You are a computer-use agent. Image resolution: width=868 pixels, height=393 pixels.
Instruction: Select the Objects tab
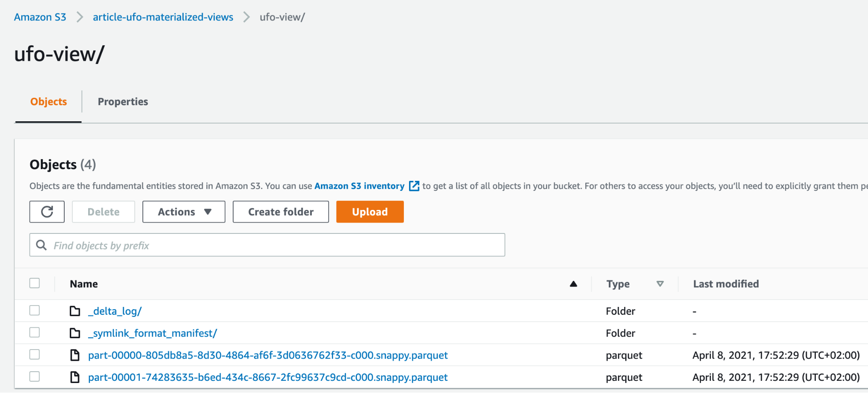pos(49,102)
